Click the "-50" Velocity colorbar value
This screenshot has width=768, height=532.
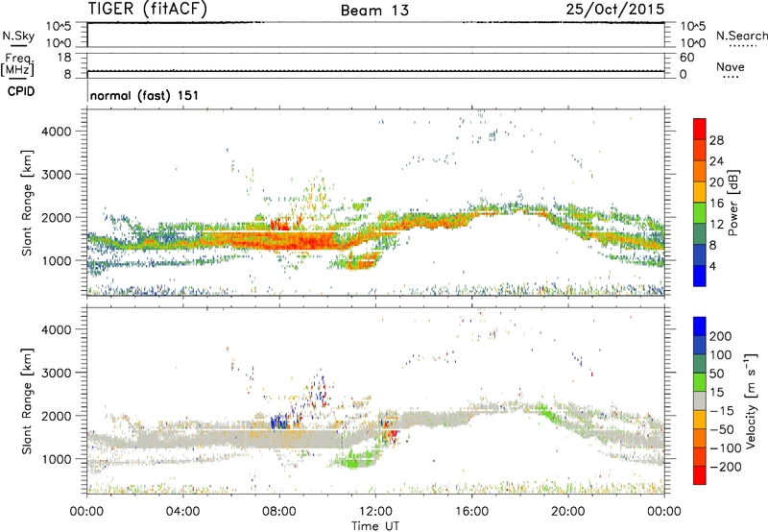pos(722,429)
